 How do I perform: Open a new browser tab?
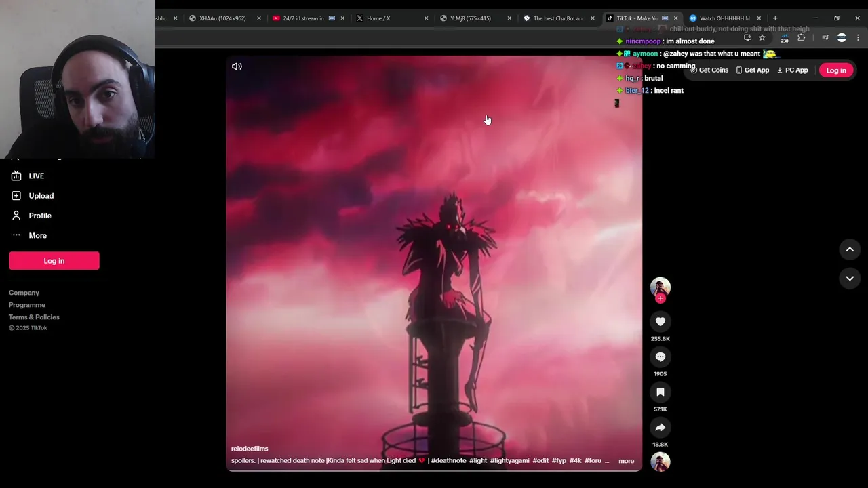[x=775, y=18]
